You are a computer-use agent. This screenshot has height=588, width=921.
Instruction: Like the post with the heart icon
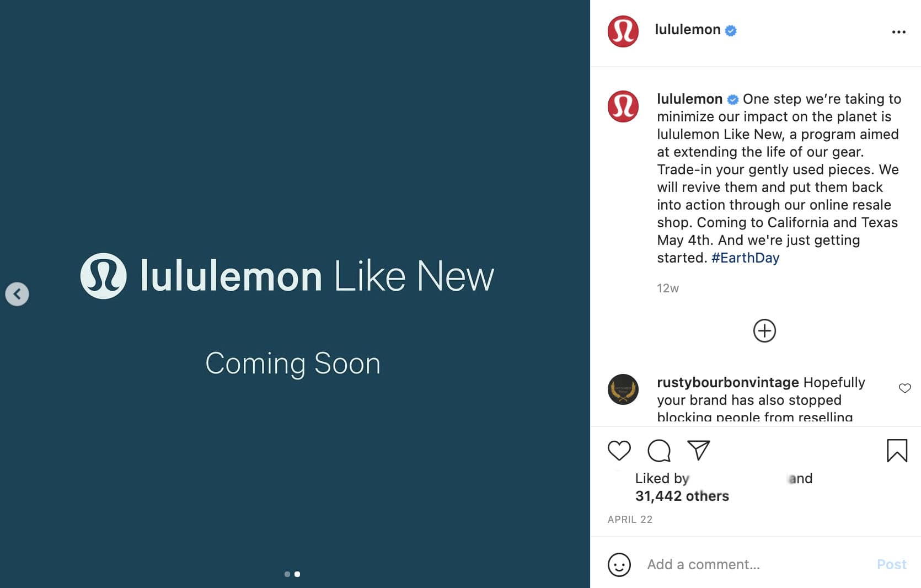pyautogui.click(x=619, y=451)
